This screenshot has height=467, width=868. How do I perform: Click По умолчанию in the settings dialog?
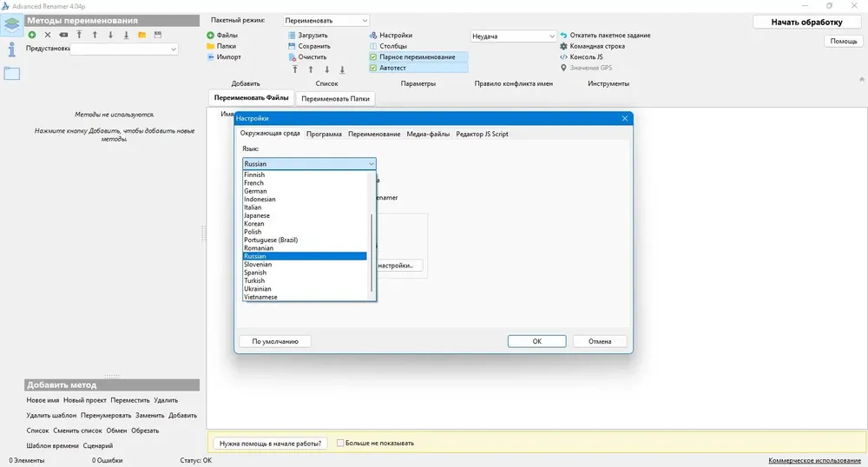[275, 341]
